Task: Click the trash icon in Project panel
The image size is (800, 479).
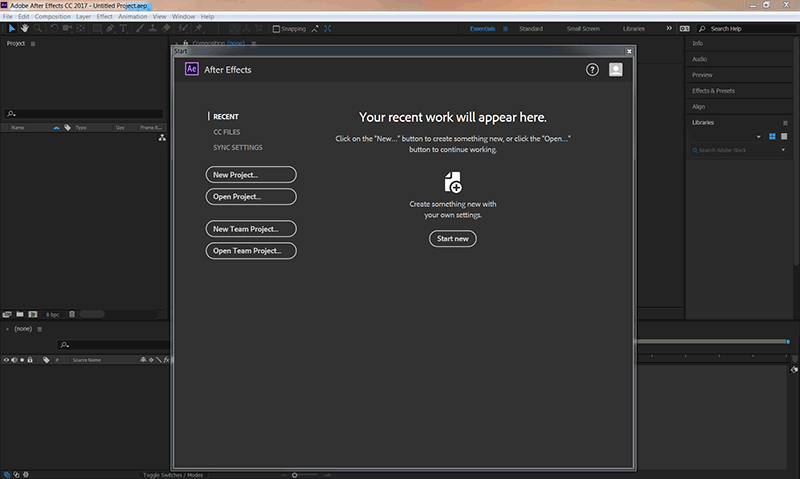Action: click(71, 314)
